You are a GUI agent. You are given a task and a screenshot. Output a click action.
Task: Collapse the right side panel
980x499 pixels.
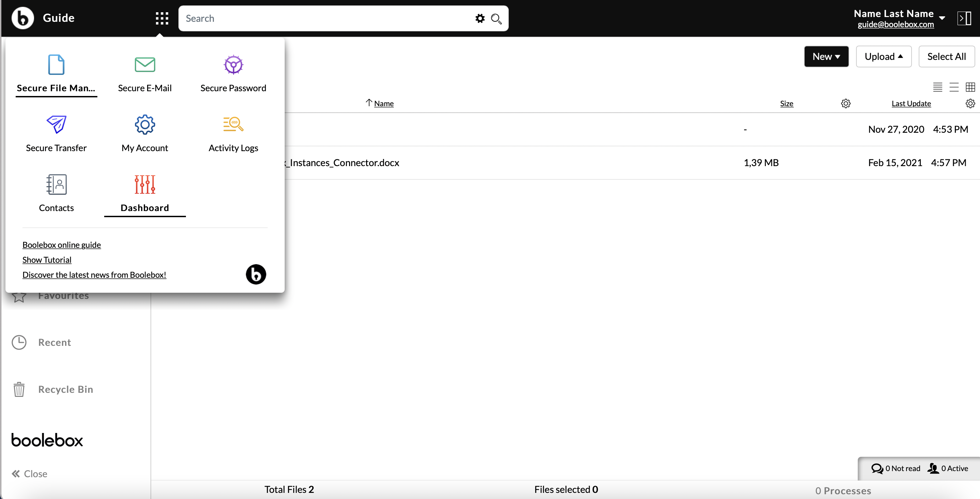click(964, 18)
